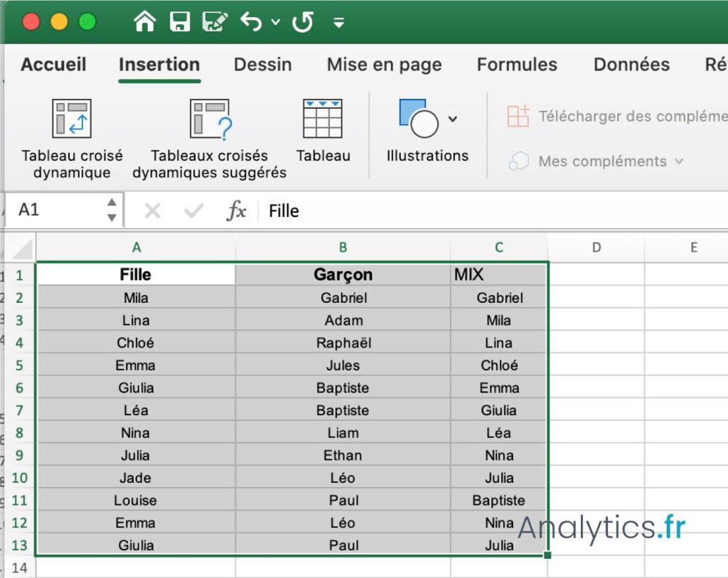This screenshot has height=578, width=728.
Task: Select the Insertion tab
Action: click(x=159, y=65)
